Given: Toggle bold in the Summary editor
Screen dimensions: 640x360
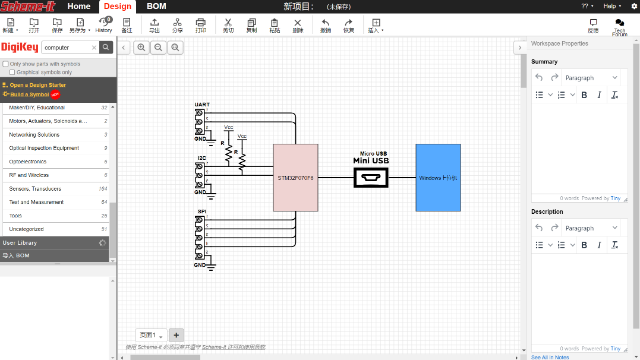Looking at the screenshot, I should [584, 95].
